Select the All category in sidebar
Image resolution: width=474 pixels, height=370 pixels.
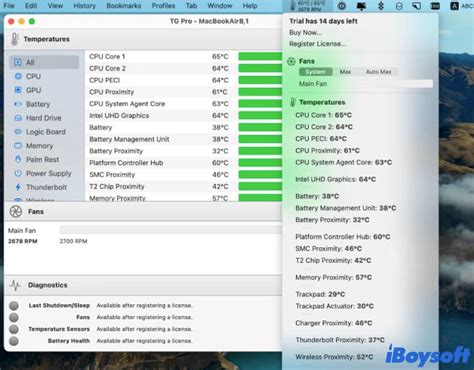point(44,62)
